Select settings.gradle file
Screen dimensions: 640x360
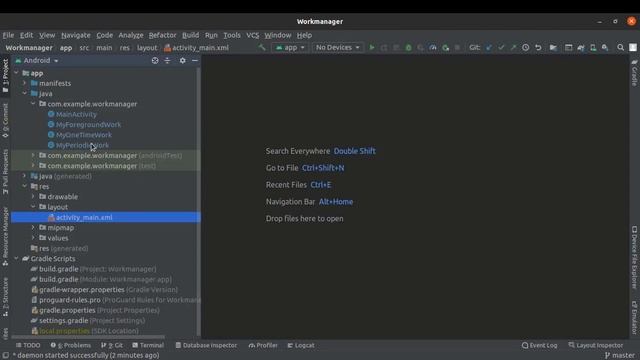coord(64,320)
